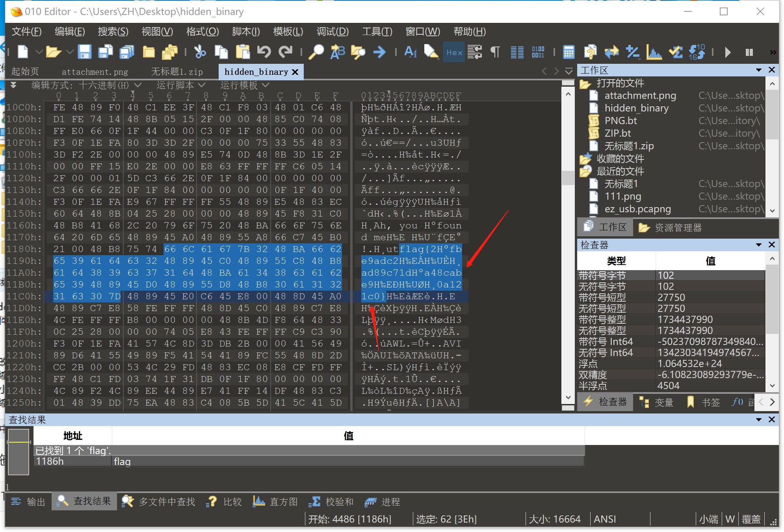Open the 工具(T) menu
Viewport: 784px width, 532px height.
coord(377,32)
